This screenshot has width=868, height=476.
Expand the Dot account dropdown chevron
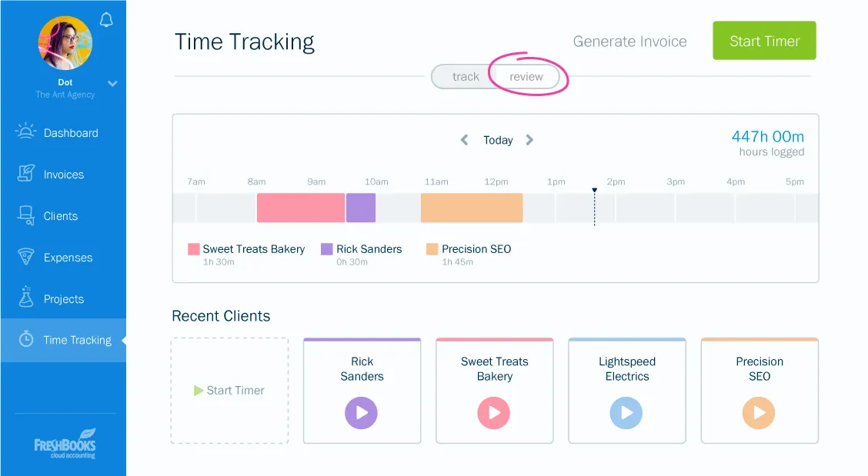(x=112, y=82)
